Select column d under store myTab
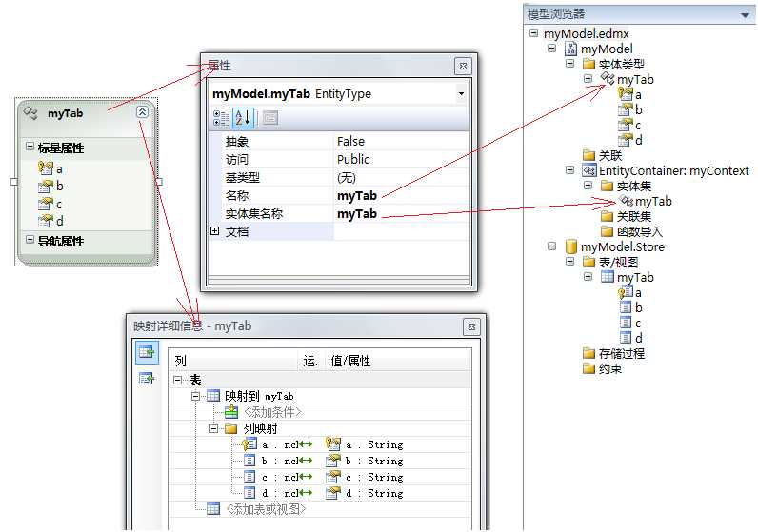Viewport: 758px width, 532px height. (630, 338)
